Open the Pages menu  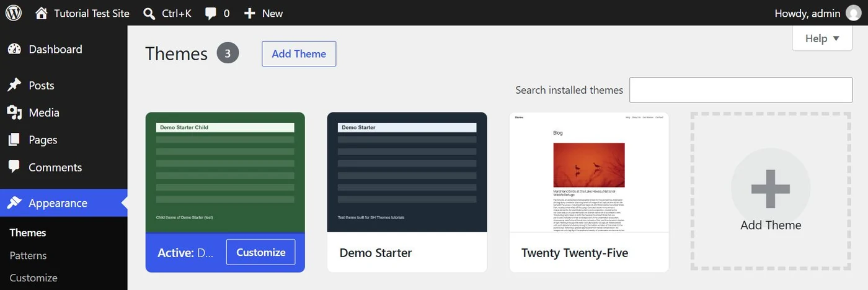click(64, 140)
